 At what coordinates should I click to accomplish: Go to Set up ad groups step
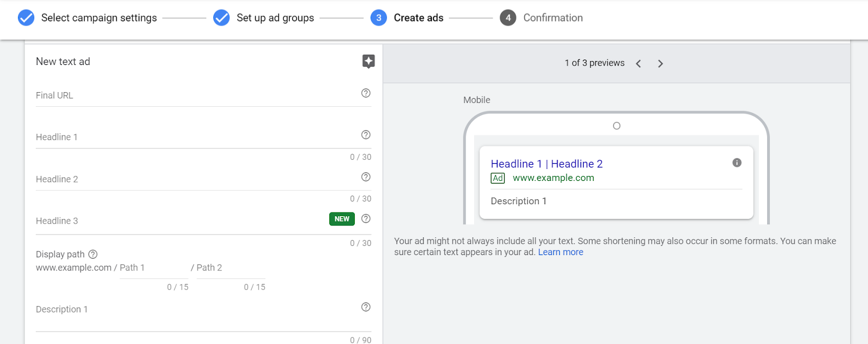(264, 18)
